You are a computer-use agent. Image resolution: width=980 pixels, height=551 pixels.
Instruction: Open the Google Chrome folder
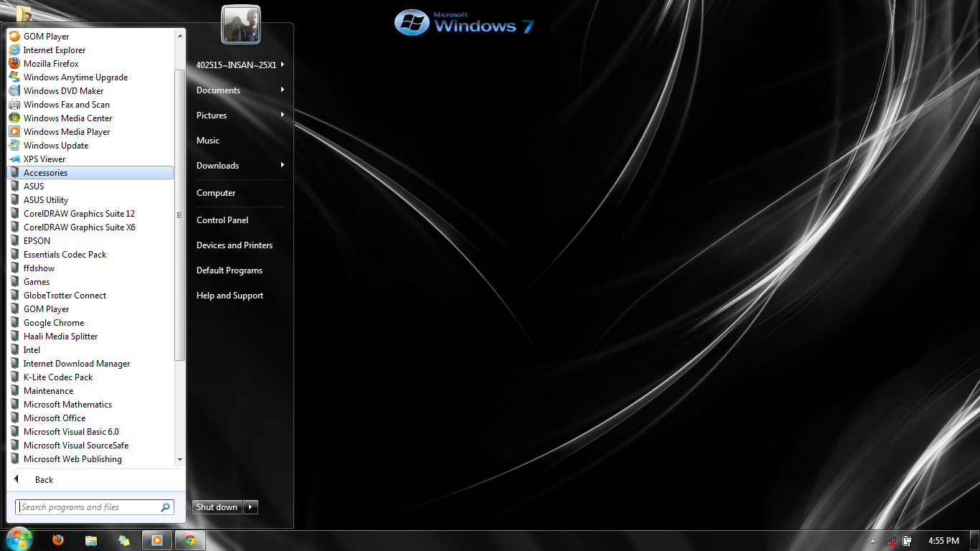pyautogui.click(x=90, y=323)
